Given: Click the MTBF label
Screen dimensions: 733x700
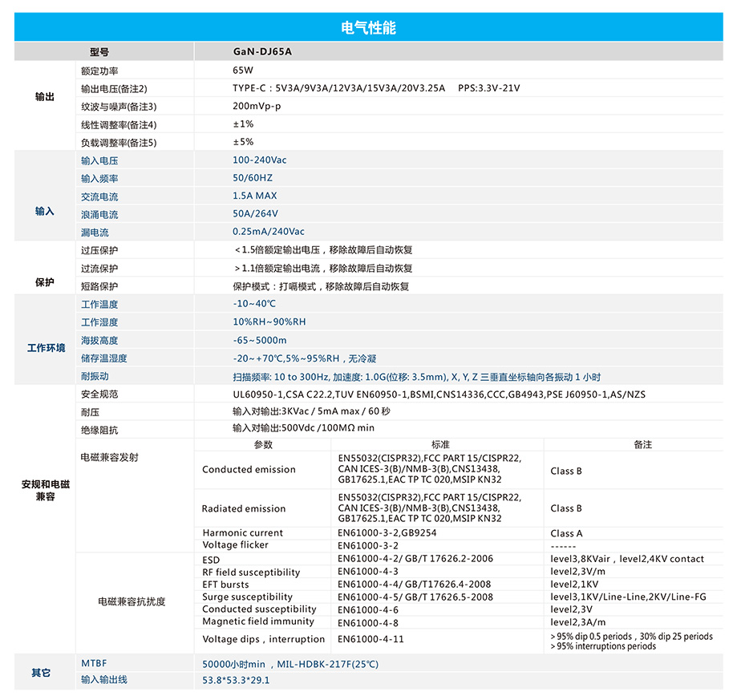Looking at the screenshot, I should [x=94, y=663].
